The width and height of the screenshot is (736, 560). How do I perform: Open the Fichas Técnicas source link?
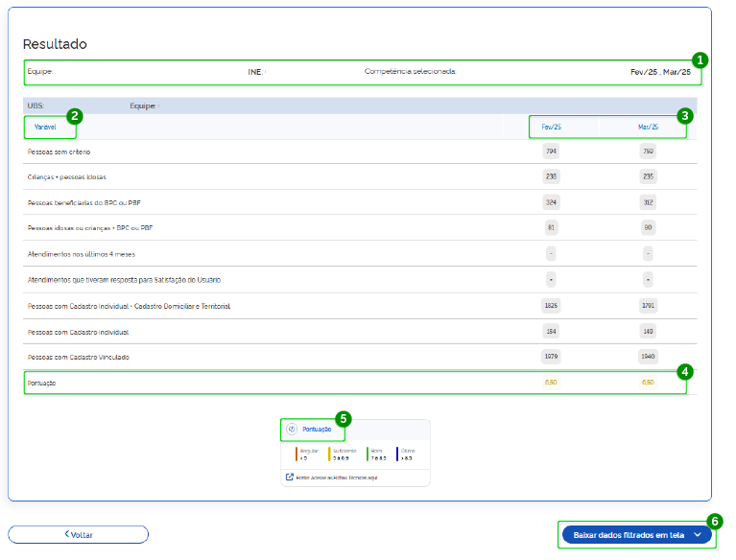click(x=336, y=477)
